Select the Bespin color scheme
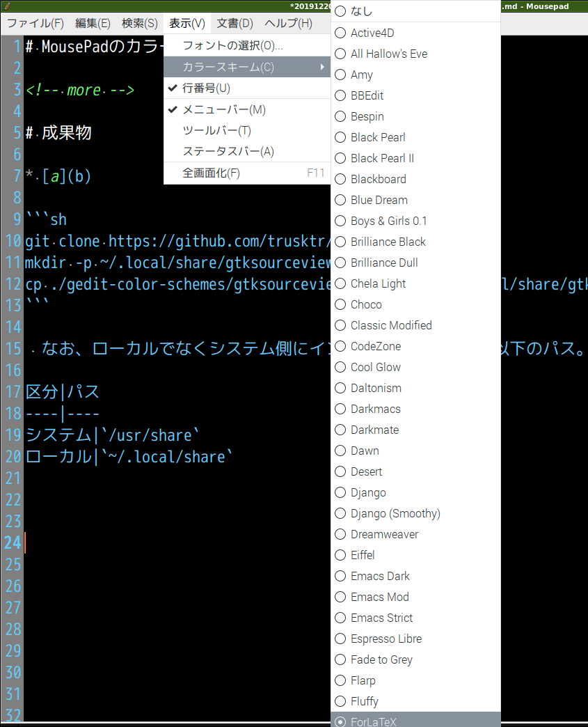The image size is (588, 727). pyautogui.click(x=415, y=116)
